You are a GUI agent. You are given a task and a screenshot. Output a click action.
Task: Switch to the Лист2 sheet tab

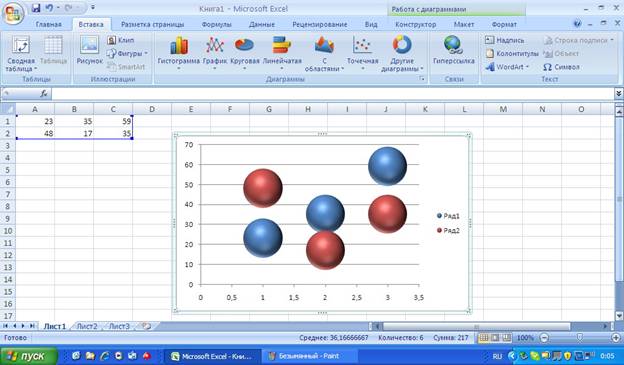87,326
